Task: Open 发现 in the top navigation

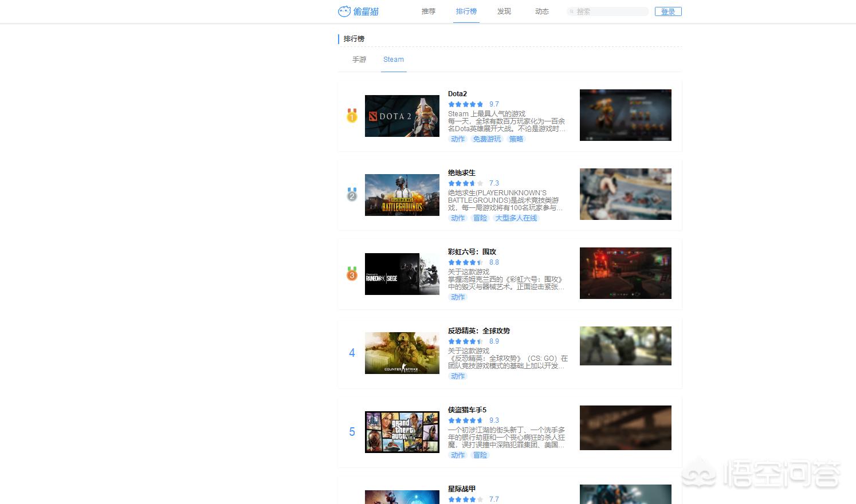Action: (x=504, y=11)
